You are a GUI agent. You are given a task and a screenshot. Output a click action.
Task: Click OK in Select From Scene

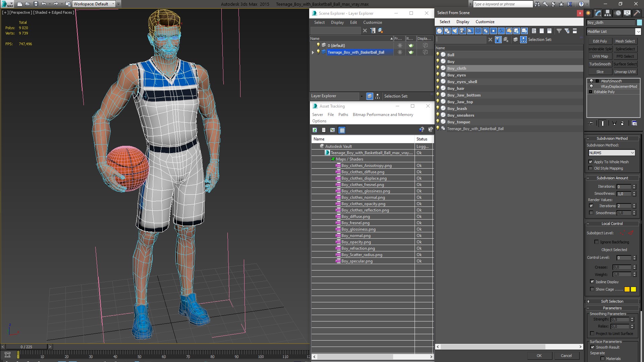(539, 356)
